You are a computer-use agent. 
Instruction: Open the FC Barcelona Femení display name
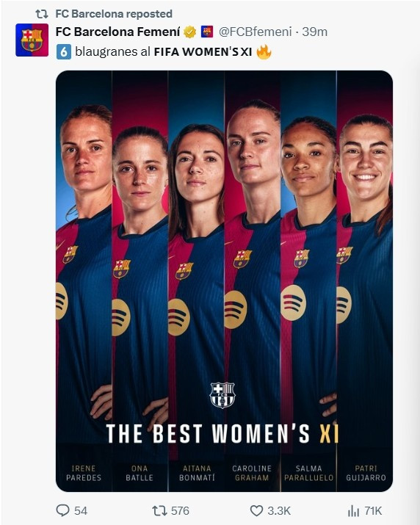coord(118,32)
